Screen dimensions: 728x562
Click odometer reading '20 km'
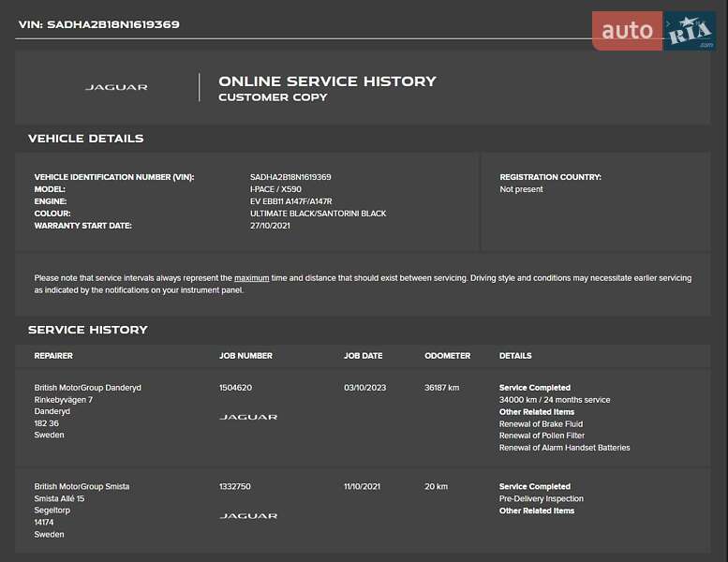point(437,486)
